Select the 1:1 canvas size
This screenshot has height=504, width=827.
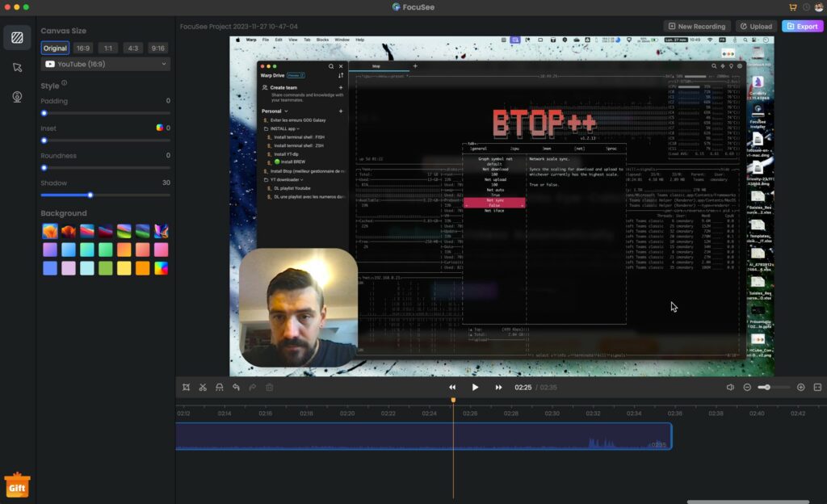click(x=107, y=48)
